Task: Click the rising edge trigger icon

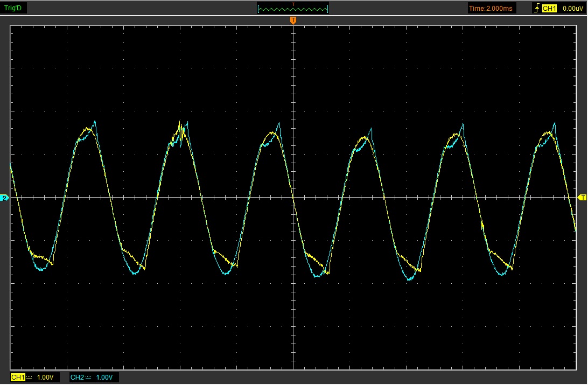Action: (x=536, y=8)
